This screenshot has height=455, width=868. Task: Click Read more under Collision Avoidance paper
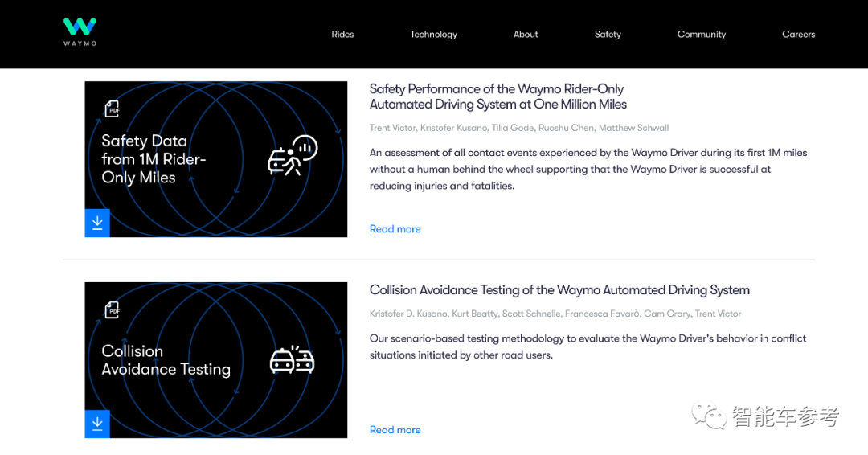click(395, 430)
